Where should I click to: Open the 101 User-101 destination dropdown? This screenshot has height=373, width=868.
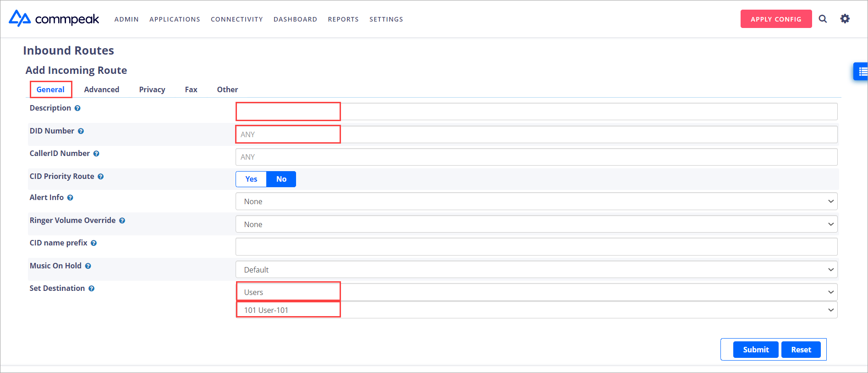536,310
